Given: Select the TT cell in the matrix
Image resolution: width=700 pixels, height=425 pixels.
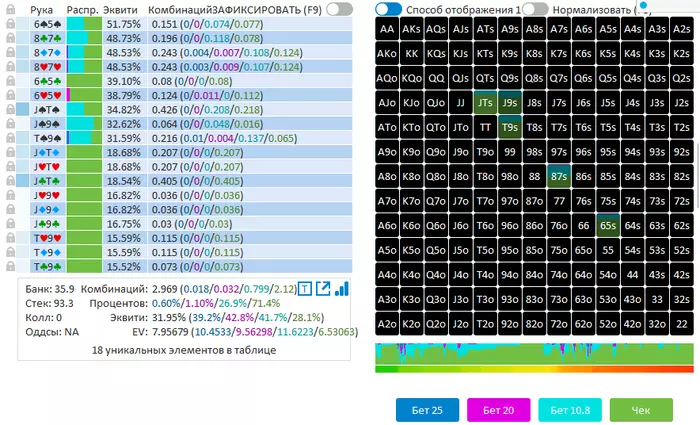Looking at the screenshot, I should click(485, 127).
